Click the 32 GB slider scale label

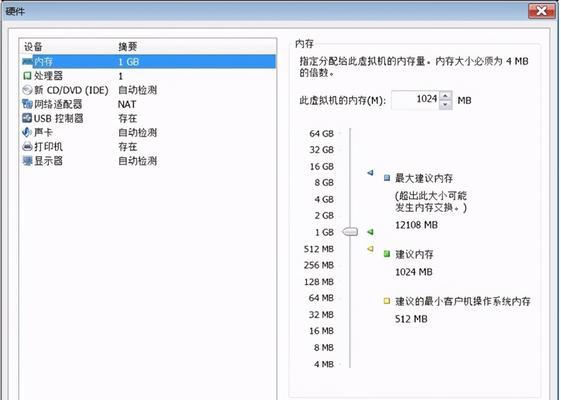(x=321, y=150)
